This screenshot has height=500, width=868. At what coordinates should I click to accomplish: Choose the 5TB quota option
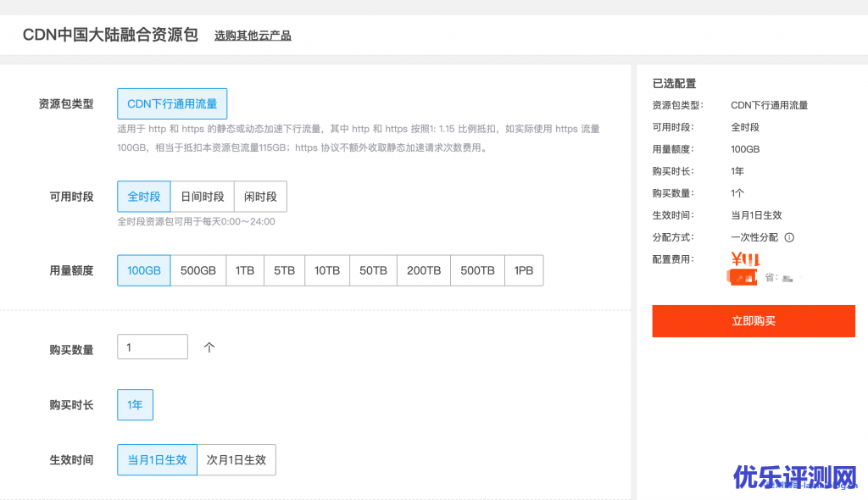(x=285, y=270)
